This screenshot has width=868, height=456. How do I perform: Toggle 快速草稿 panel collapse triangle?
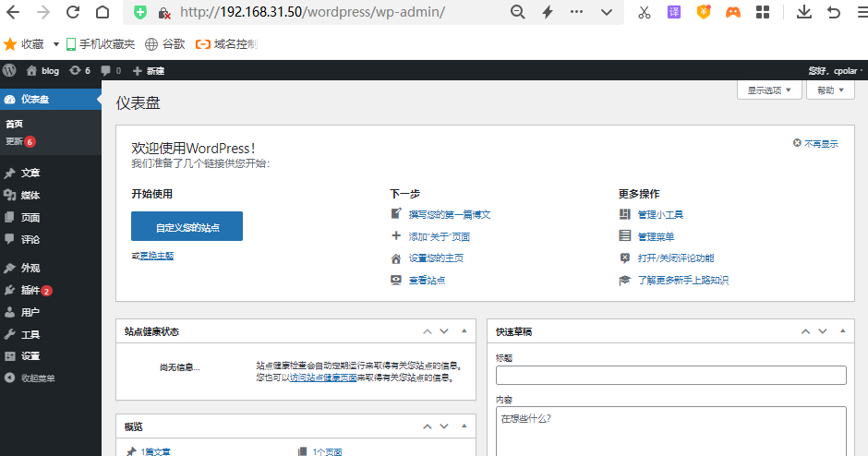point(842,331)
